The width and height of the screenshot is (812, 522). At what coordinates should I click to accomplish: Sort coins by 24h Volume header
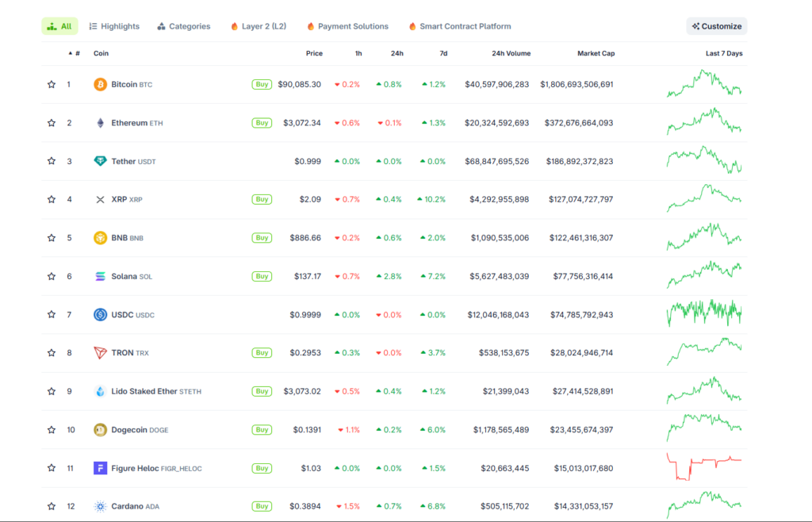click(x=511, y=54)
